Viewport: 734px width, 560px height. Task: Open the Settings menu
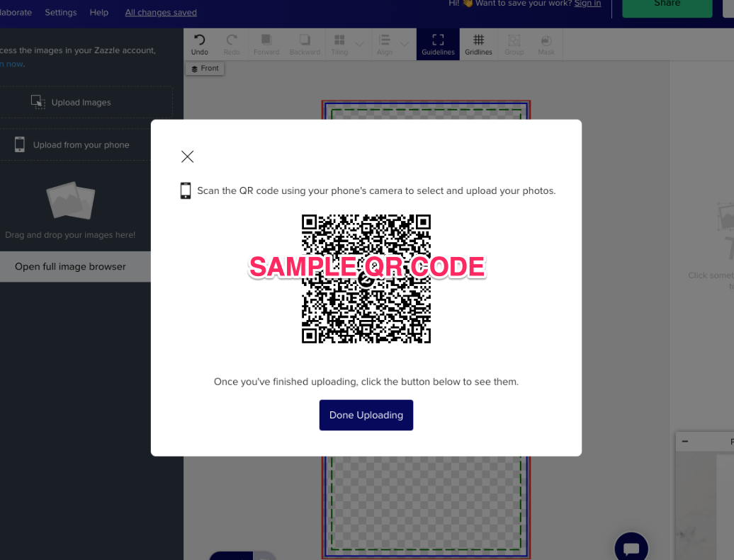(x=61, y=12)
